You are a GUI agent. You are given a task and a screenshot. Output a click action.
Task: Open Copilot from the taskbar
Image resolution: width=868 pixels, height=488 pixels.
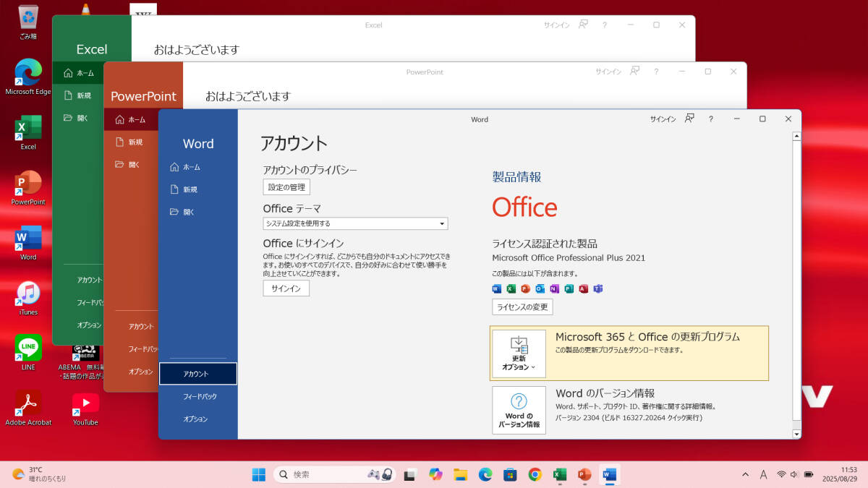coord(435,474)
